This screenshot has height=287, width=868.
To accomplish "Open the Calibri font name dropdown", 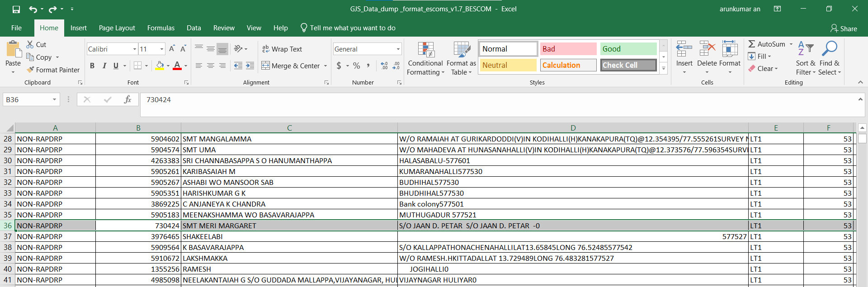I will tap(135, 49).
